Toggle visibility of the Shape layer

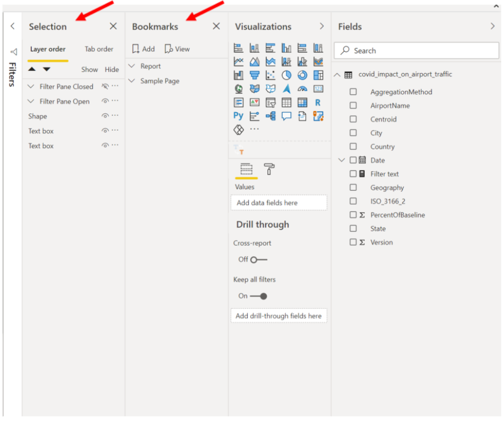[105, 116]
